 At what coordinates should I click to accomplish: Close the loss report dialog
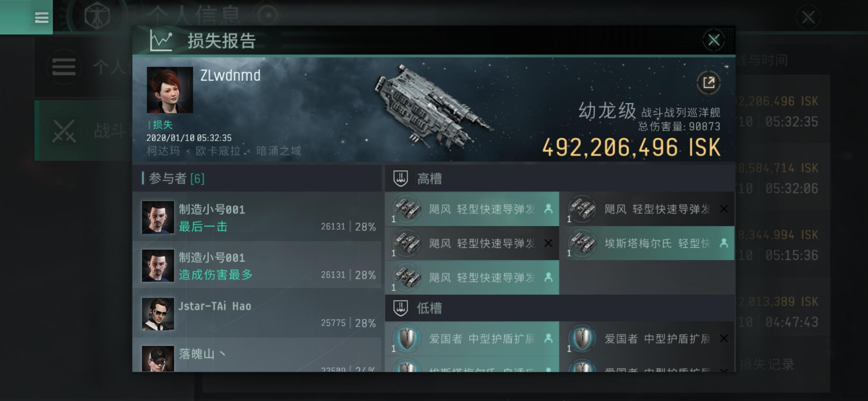pyautogui.click(x=714, y=40)
